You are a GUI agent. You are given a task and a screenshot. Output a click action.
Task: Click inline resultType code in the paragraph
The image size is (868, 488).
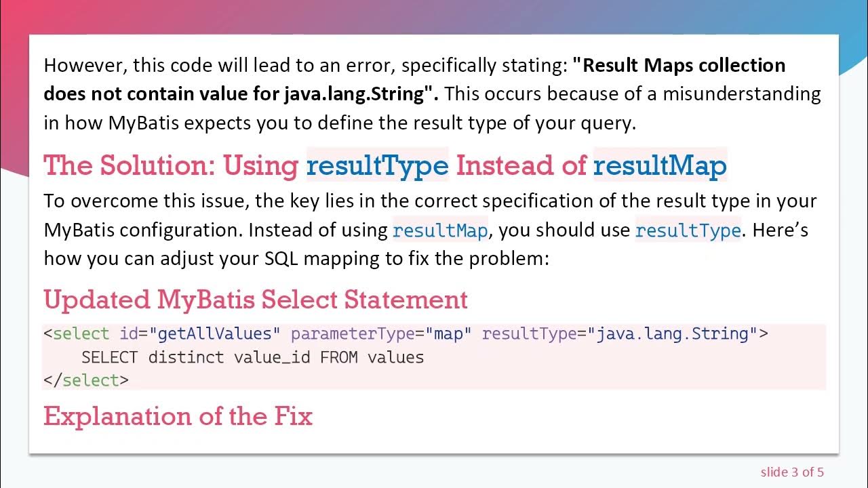pos(688,230)
